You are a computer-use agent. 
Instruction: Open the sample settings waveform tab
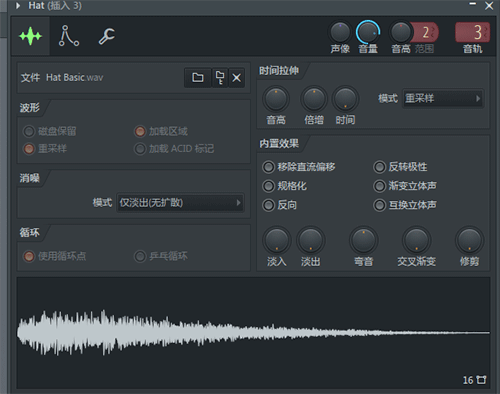coord(30,36)
